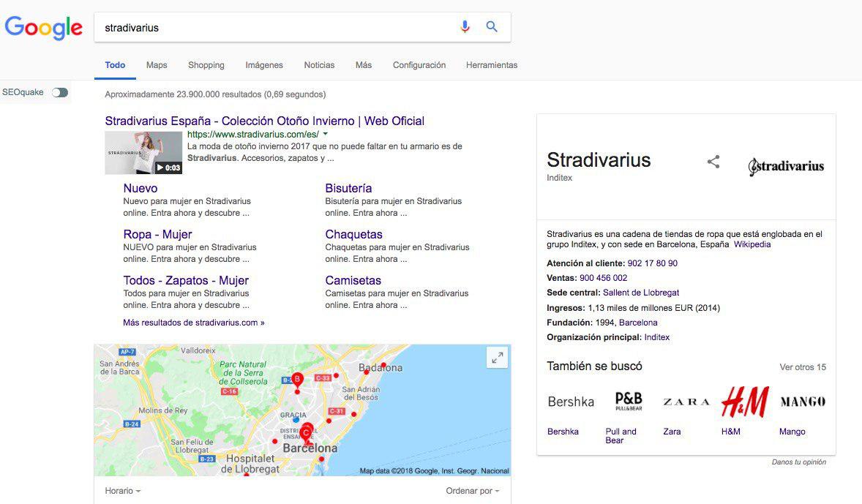Click the H&M logo

[744, 402]
